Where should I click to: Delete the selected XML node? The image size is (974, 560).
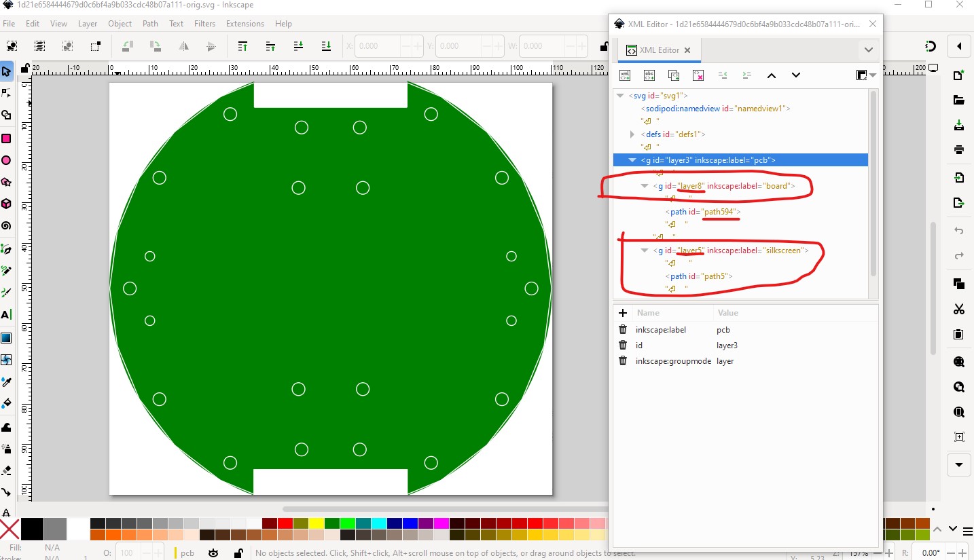[x=698, y=75]
